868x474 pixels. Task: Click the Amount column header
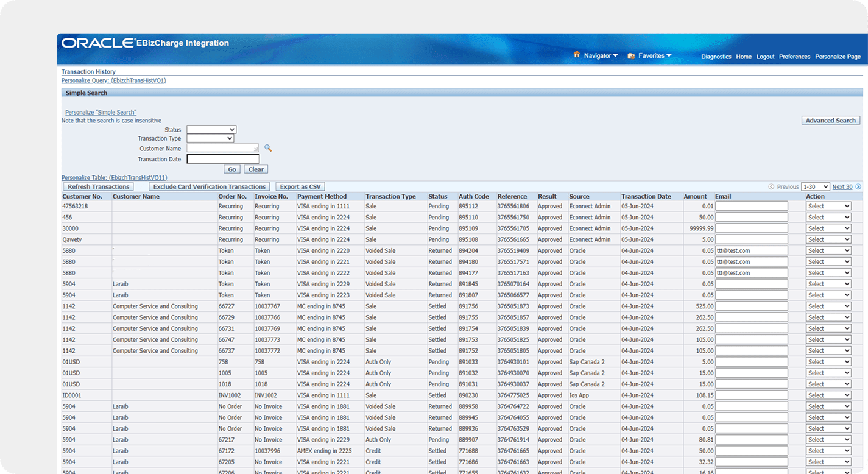(695, 197)
